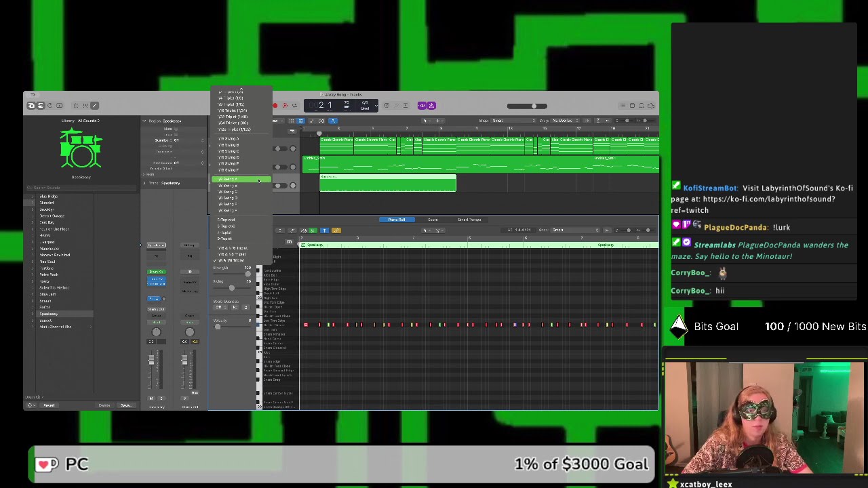Select the Speakeasy region in the Tracks area
This screenshot has width=868, height=488.
click(x=388, y=183)
